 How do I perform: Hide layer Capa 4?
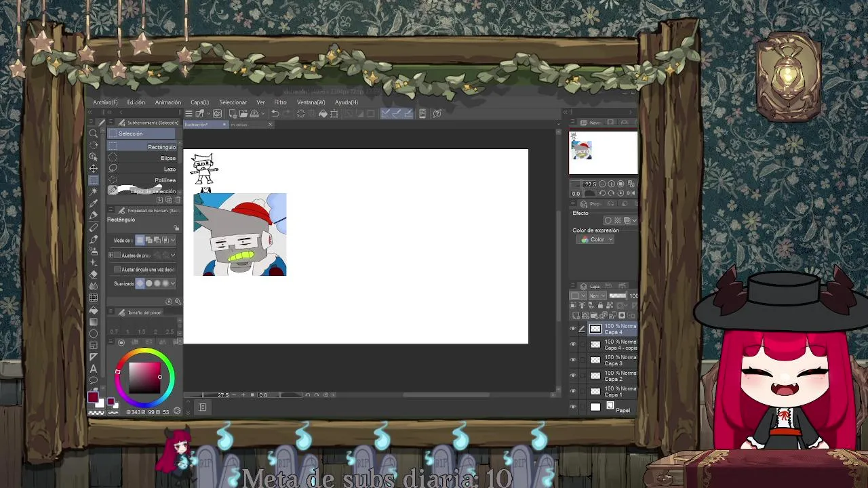coord(573,329)
